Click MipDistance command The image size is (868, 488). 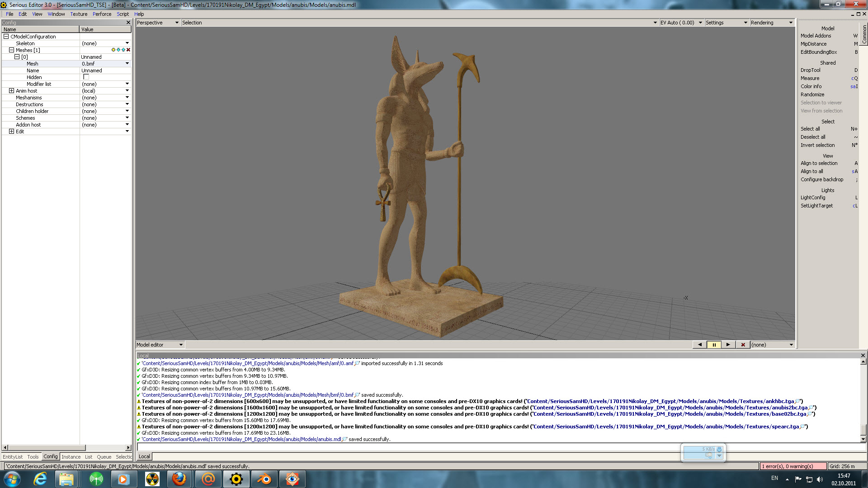(x=813, y=44)
